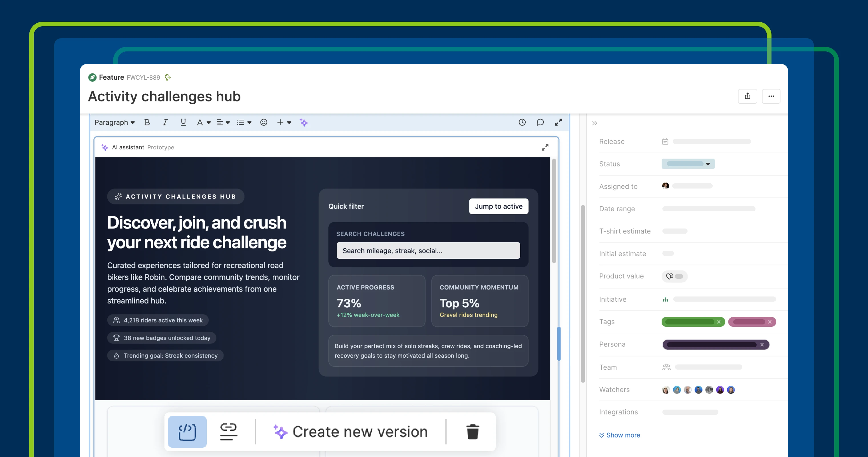868x457 pixels.
Task: Toggle bold formatting in editor toolbar
Action: click(x=147, y=122)
